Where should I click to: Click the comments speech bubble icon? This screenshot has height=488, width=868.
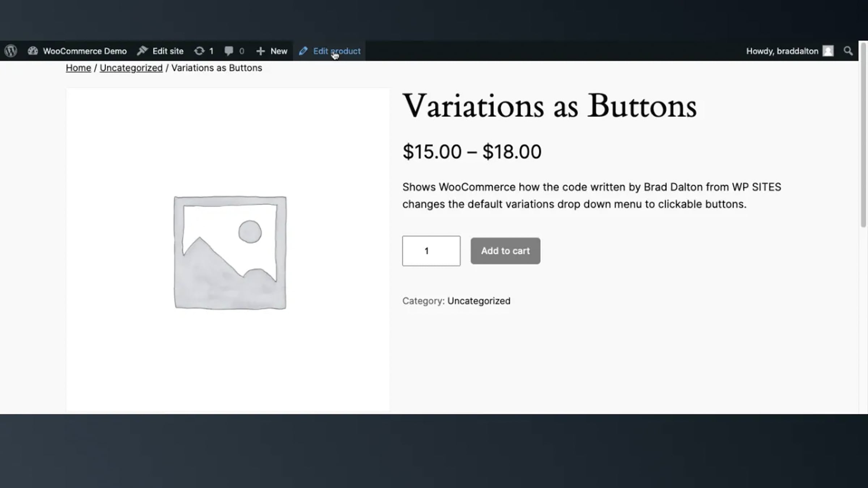click(x=229, y=51)
